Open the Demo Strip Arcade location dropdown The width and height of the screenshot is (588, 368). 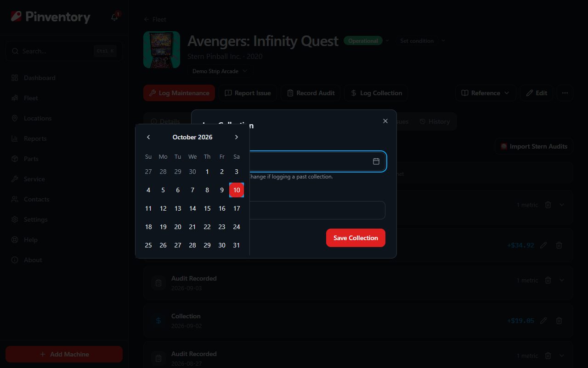click(220, 71)
